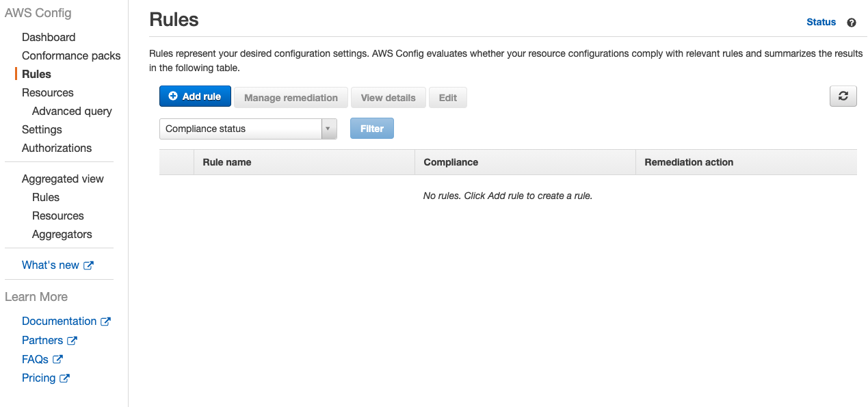Select Rules in the main sidebar
Screen dimensions: 868x407
click(38, 74)
